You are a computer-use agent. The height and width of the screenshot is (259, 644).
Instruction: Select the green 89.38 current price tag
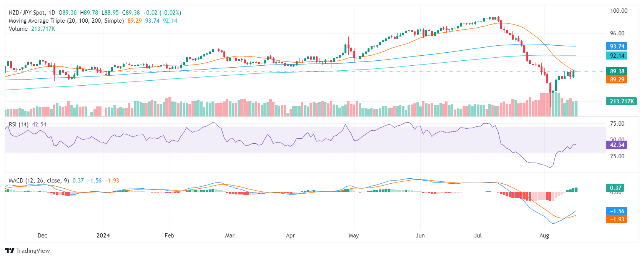617,71
